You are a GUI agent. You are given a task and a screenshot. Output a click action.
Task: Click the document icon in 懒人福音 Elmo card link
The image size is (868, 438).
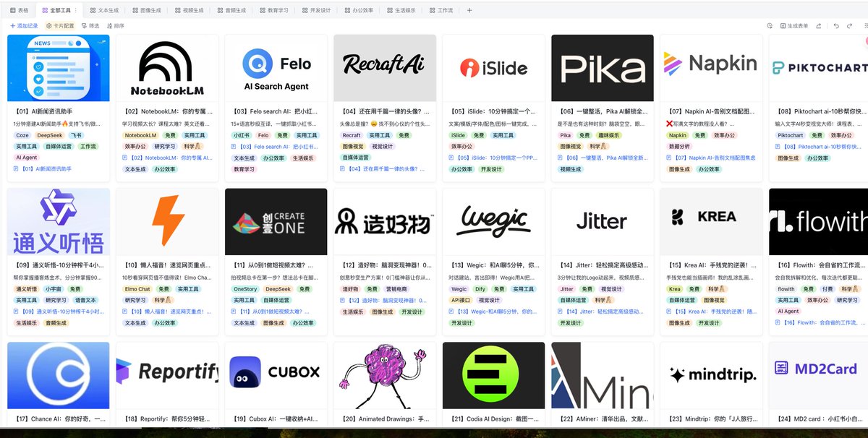click(125, 312)
